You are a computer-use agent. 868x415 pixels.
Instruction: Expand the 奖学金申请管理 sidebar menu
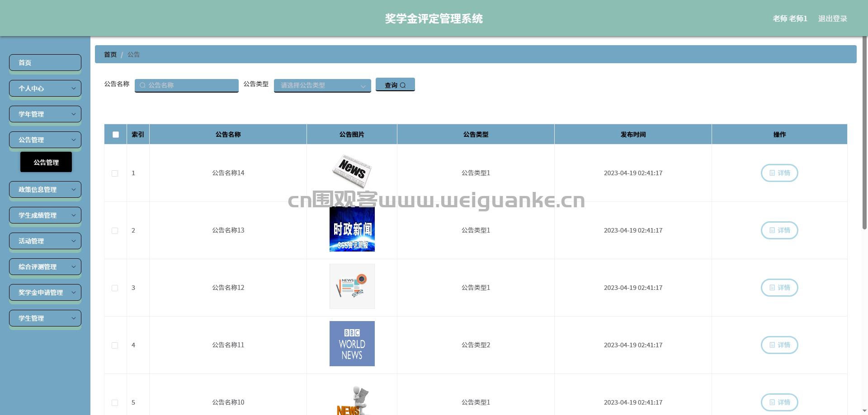coord(45,293)
